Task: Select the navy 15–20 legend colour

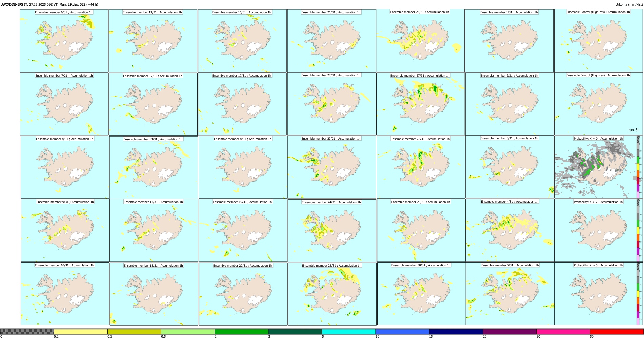Action: click(456, 332)
